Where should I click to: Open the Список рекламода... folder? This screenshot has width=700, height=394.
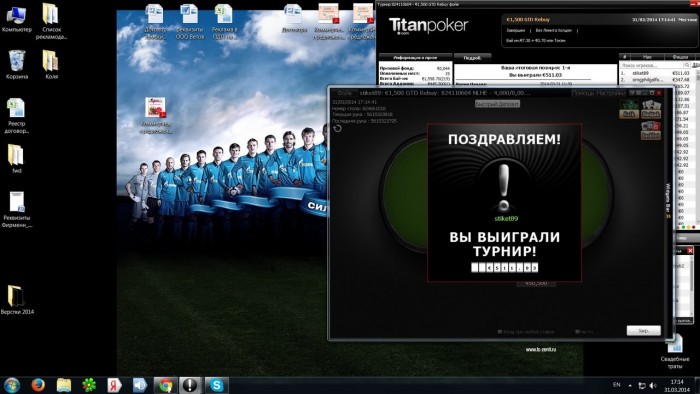[x=51, y=21]
